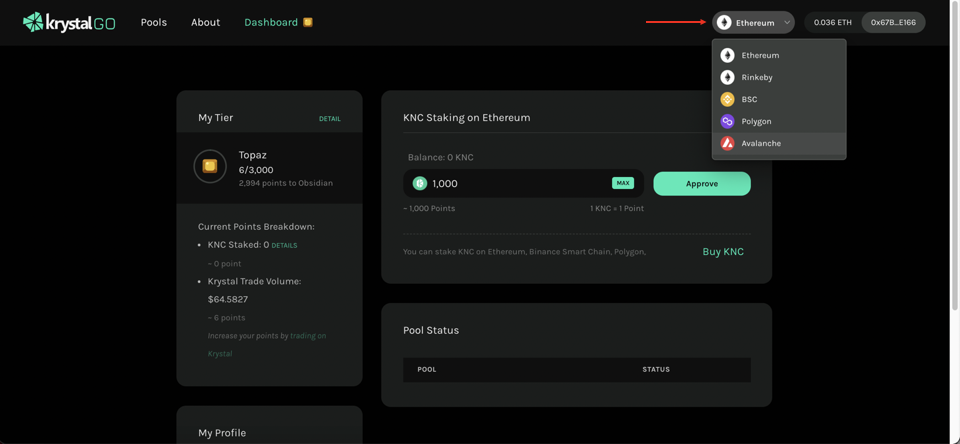Open the About page
The height and width of the screenshot is (444, 960).
point(205,22)
